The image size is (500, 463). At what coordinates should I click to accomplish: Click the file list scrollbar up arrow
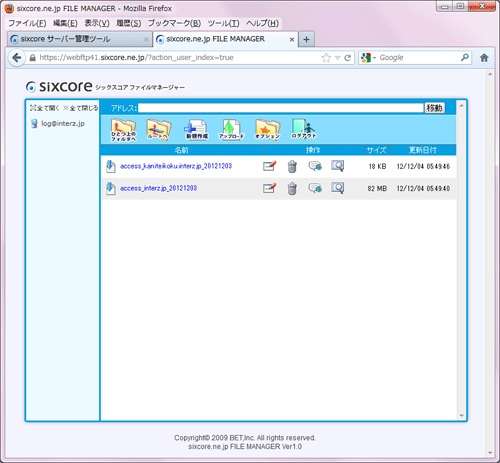pyautogui.click(x=461, y=106)
